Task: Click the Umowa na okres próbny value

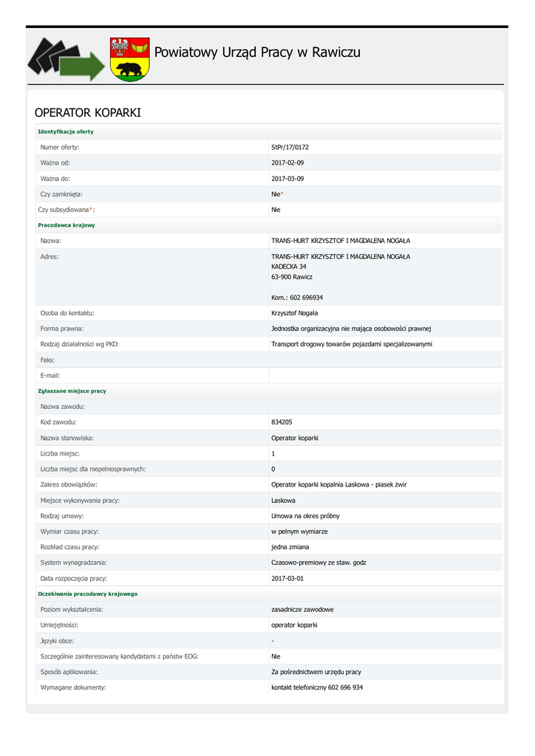Action: 305,515
